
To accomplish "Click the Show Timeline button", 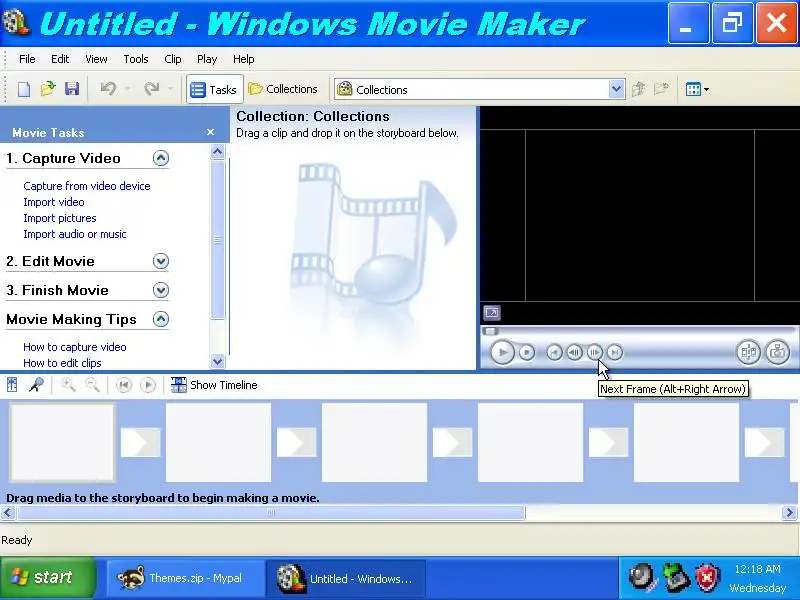I will 214,385.
